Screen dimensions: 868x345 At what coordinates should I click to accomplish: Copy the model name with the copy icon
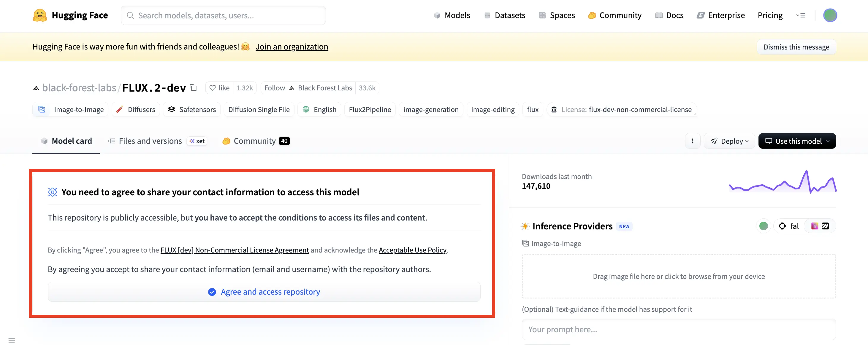tap(194, 88)
